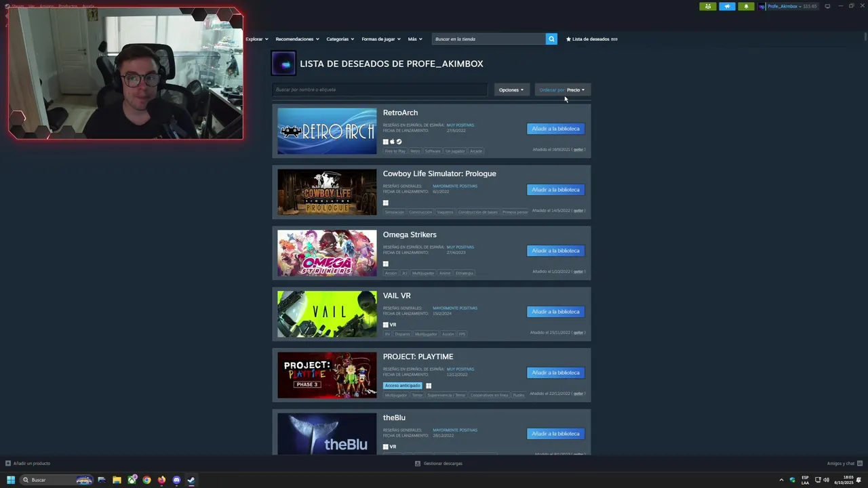This screenshot has height=488, width=868.
Task: Click the green friends icon button in the header
Action: (x=708, y=6)
